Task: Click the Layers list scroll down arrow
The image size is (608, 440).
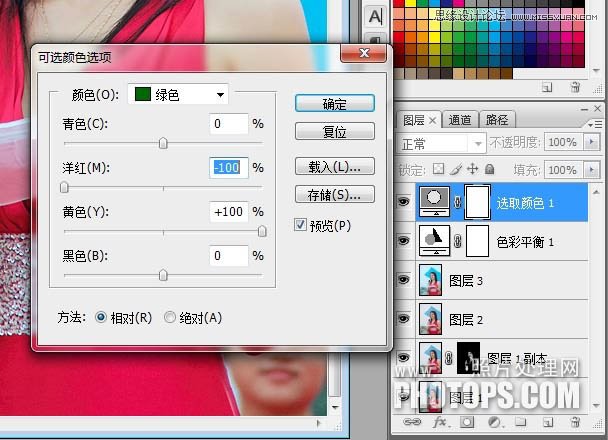Action: click(x=597, y=405)
